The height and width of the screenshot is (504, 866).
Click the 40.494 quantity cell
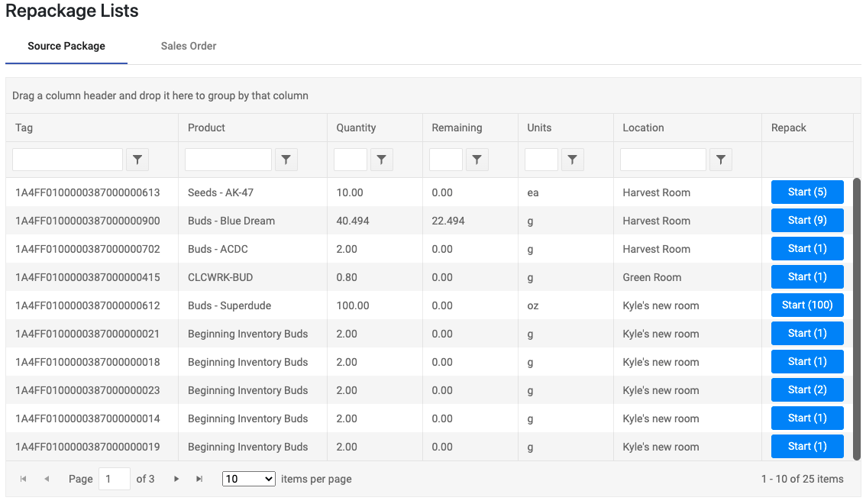pyautogui.click(x=374, y=221)
